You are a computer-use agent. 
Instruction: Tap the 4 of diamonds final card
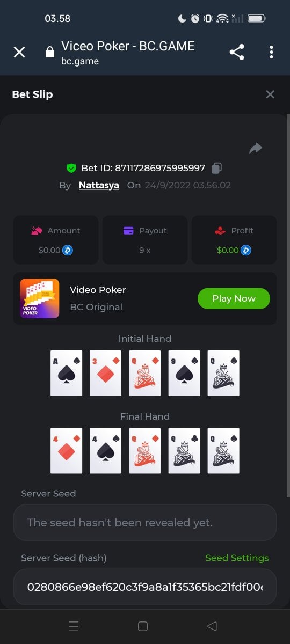pyautogui.click(x=67, y=450)
